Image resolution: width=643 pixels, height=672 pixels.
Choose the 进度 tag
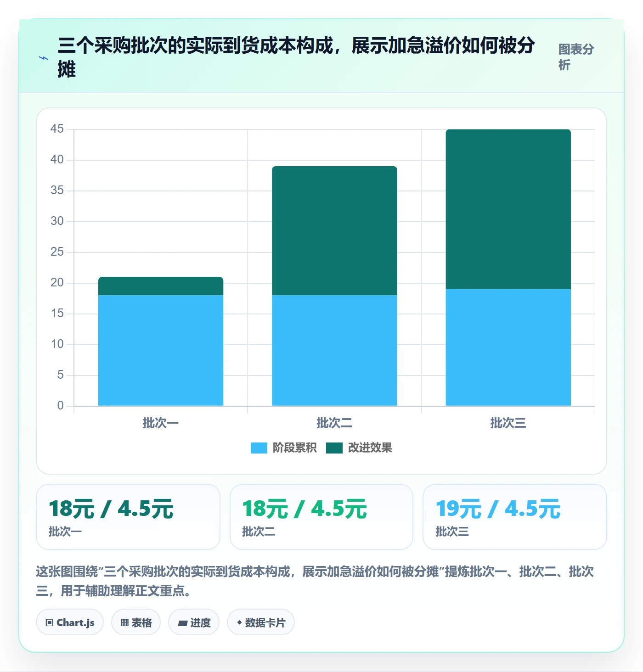click(194, 622)
